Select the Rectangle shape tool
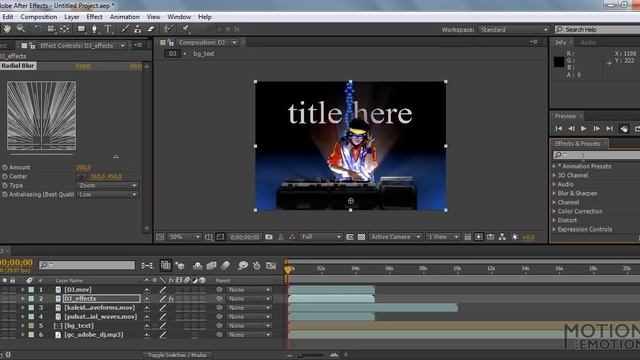The height and width of the screenshot is (360, 640). pyautogui.click(x=81, y=29)
